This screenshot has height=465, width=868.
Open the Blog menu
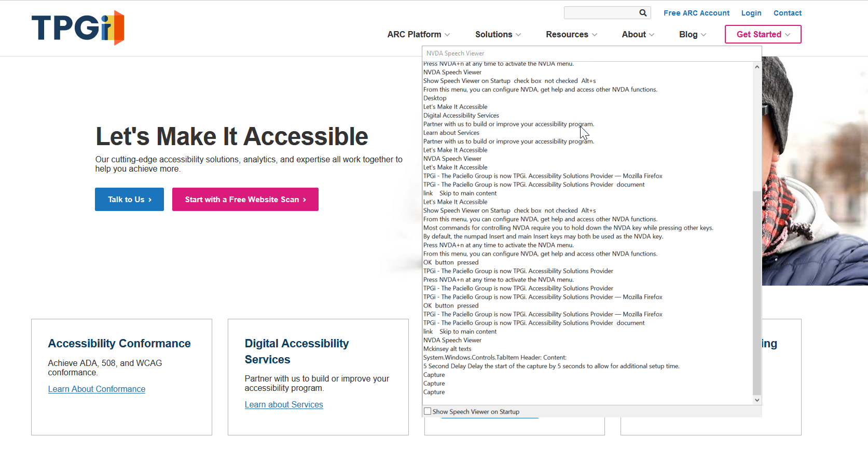[x=692, y=34]
